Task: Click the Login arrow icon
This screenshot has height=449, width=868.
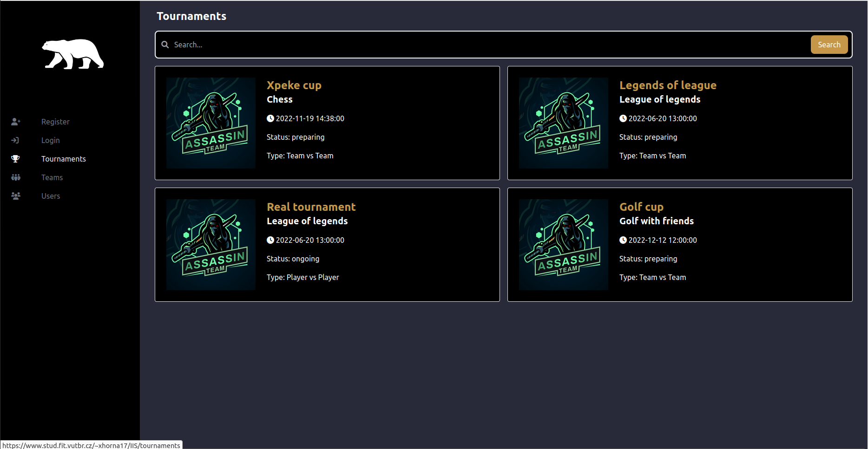Action: tap(15, 140)
